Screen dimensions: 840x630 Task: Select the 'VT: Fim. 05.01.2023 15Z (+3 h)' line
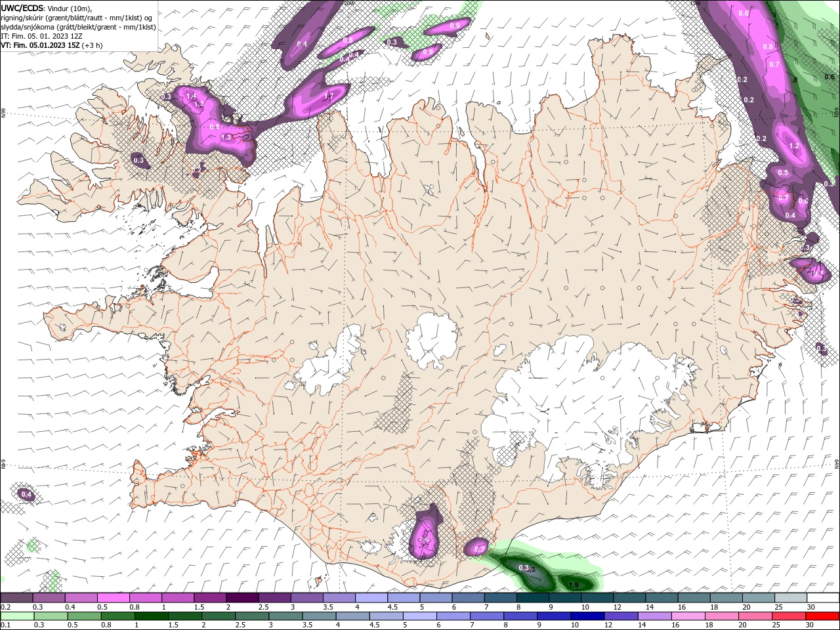(51, 45)
